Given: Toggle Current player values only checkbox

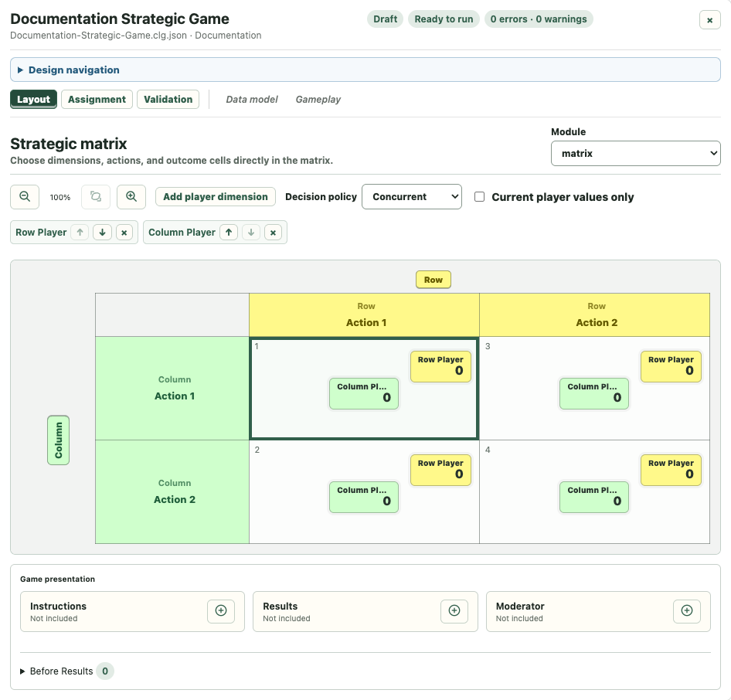Looking at the screenshot, I should pyautogui.click(x=479, y=197).
